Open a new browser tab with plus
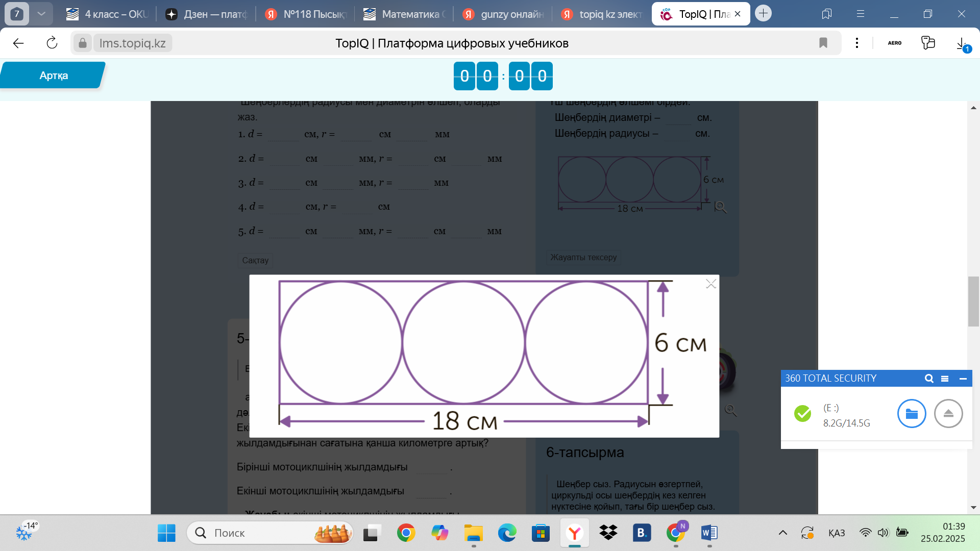The image size is (980, 551). [763, 13]
